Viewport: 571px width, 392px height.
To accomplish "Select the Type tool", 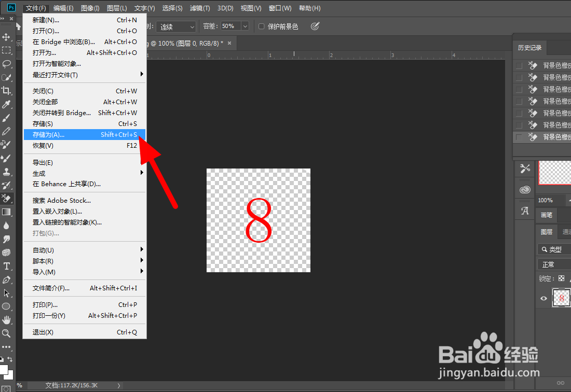I will click(x=6, y=266).
